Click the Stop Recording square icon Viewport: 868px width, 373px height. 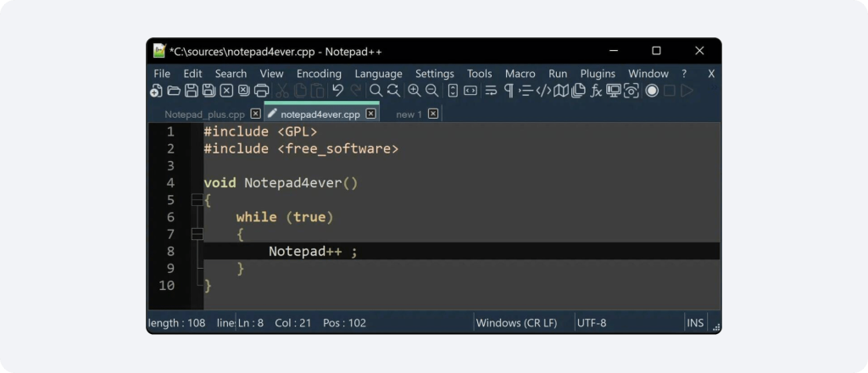tap(670, 91)
